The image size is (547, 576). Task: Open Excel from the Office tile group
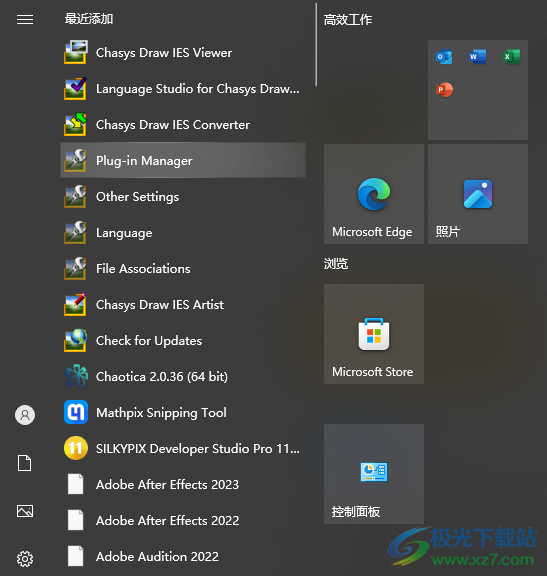[511, 57]
